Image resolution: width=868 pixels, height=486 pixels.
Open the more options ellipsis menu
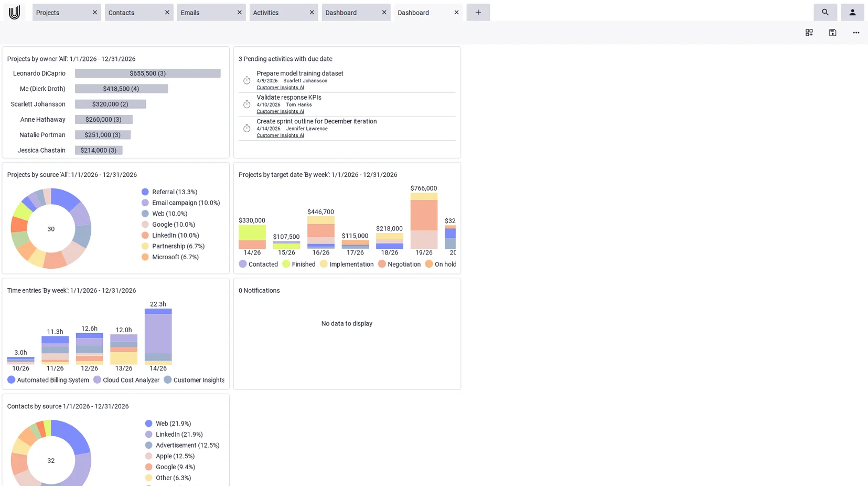856,33
